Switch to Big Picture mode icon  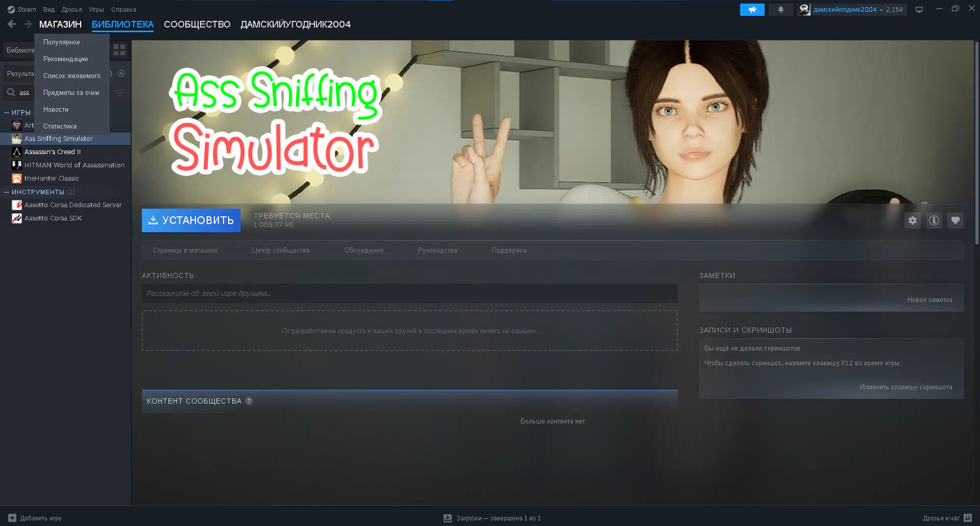919,9
